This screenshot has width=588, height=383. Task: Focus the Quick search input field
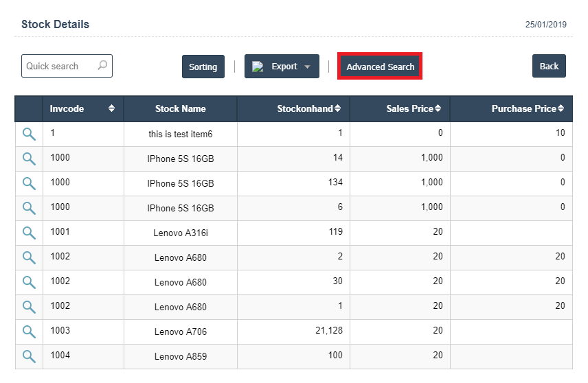tap(59, 66)
